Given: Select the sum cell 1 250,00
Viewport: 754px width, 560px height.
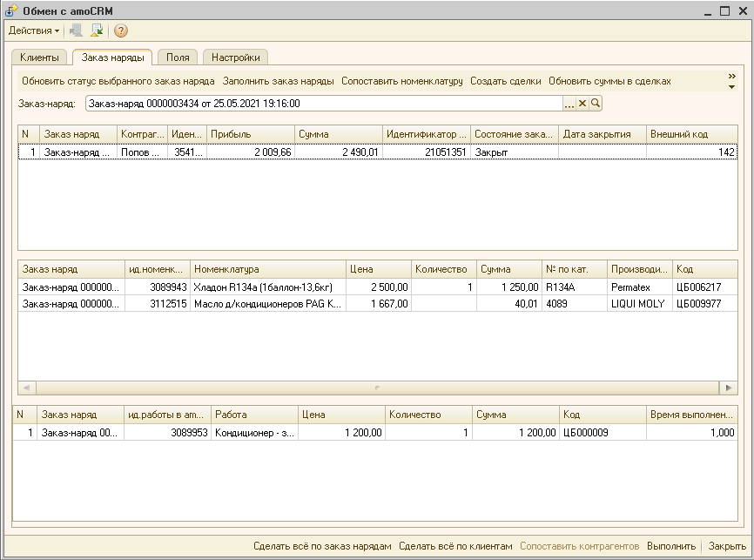Looking at the screenshot, I should pos(509,287).
